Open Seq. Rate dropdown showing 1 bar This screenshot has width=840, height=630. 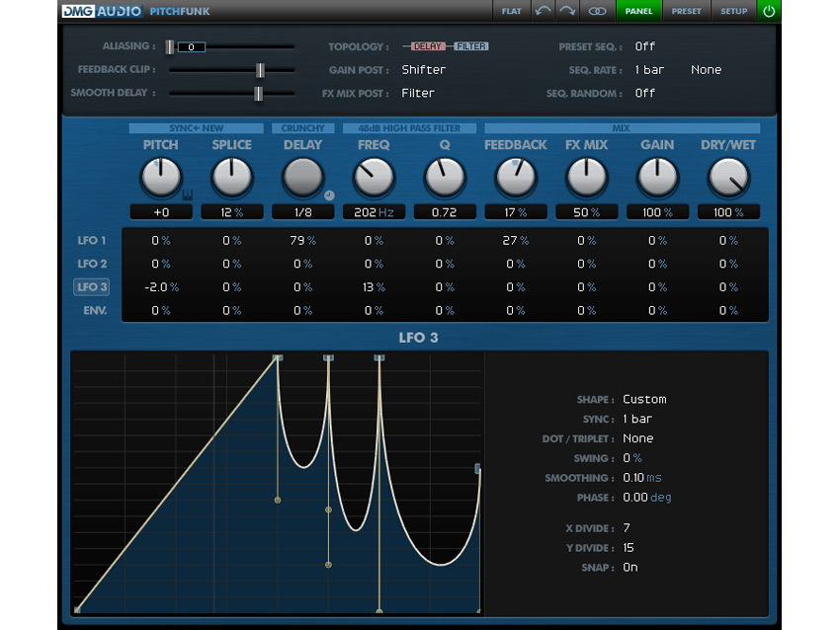coord(649,69)
